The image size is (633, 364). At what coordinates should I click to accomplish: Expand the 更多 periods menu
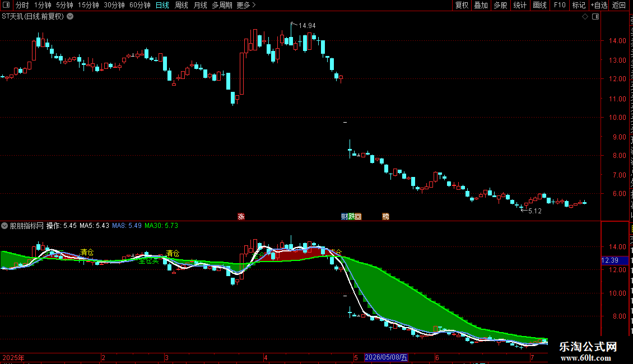(x=246, y=5)
